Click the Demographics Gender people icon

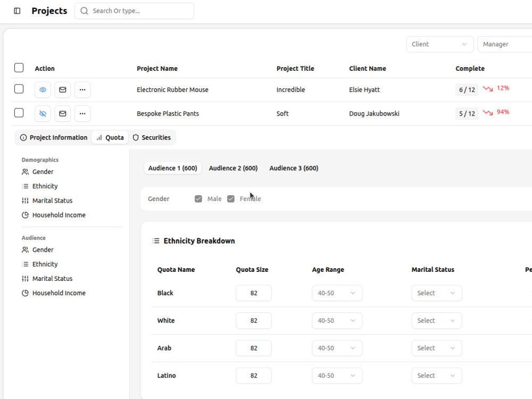coord(25,172)
